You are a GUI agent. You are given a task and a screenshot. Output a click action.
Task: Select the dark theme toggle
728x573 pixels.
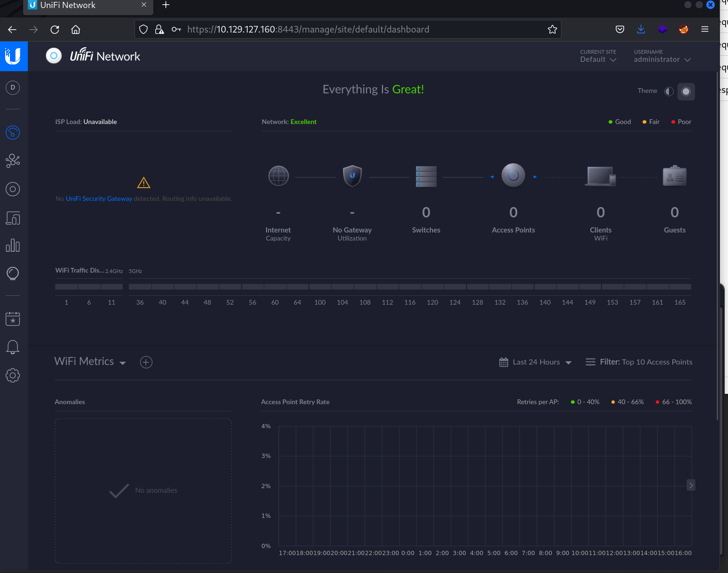click(x=686, y=91)
